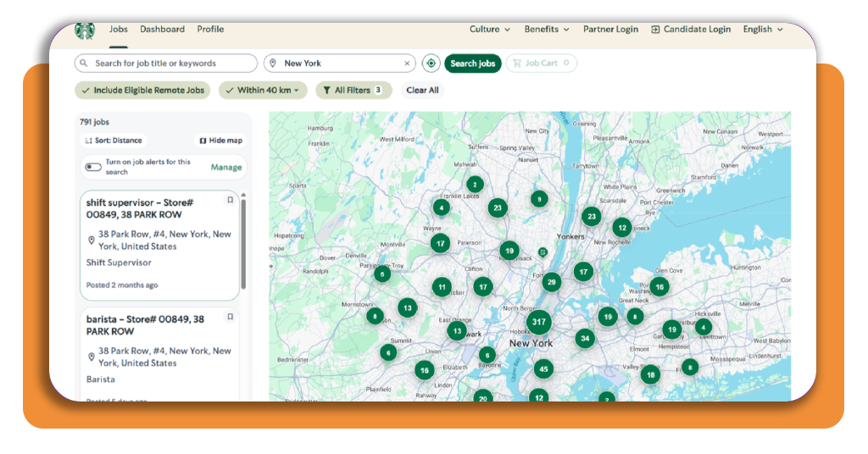The width and height of the screenshot is (868, 454).
Task: Select cluster 4 near Hicksville
Action: point(703,327)
